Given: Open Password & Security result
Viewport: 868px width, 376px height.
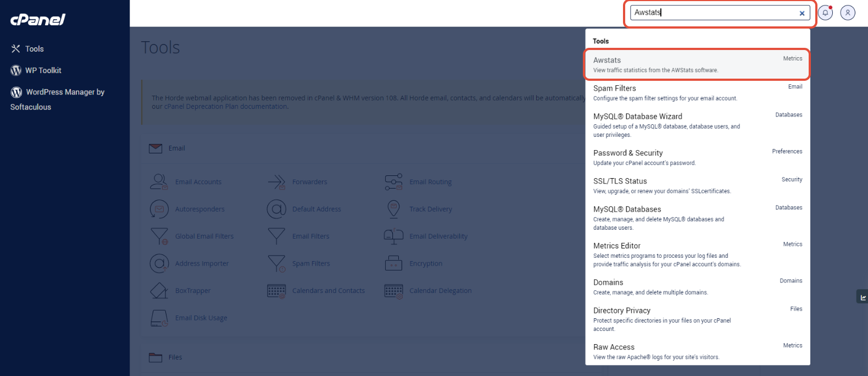Looking at the screenshot, I should (x=698, y=157).
